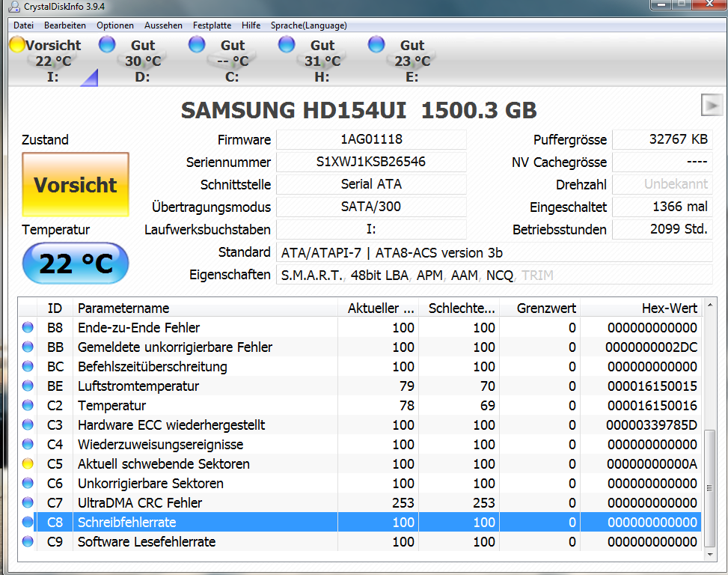Click the SMART list scrollbar down arrow
Image resolution: width=728 pixels, height=575 pixels.
[x=710, y=555]
